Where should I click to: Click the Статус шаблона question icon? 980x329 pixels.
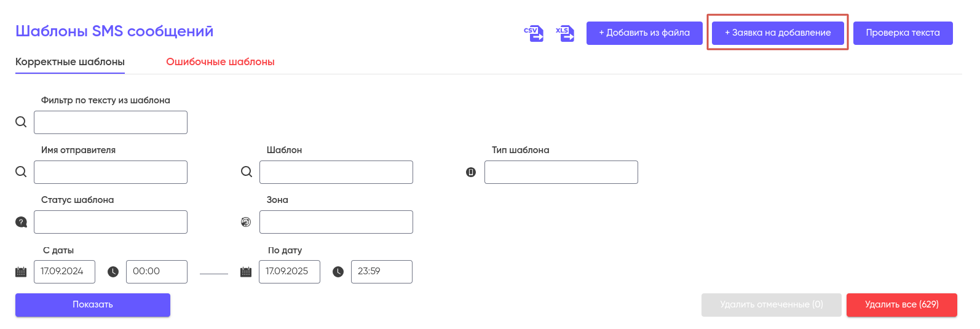click(21, 222)
